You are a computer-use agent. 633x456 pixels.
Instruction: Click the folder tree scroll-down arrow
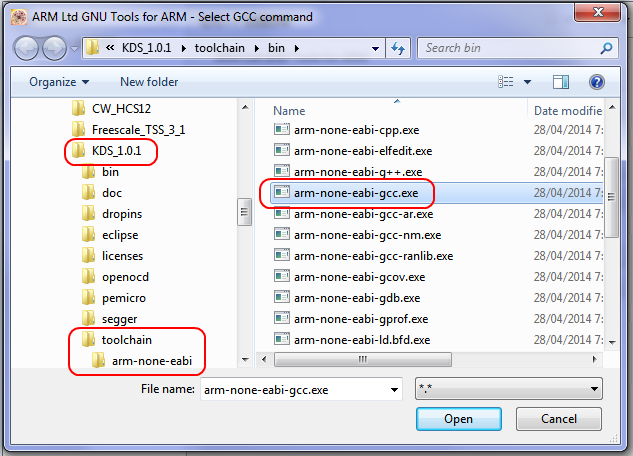pyautogui.click(x=245, y=360)
